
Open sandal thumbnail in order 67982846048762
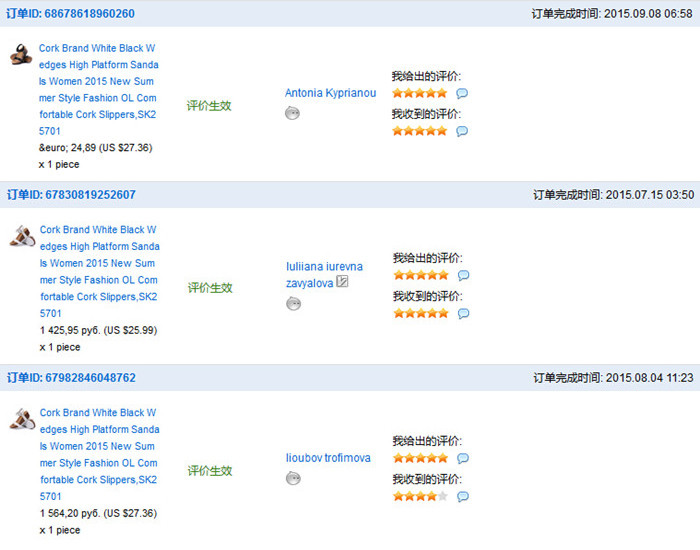pos(22,420)
